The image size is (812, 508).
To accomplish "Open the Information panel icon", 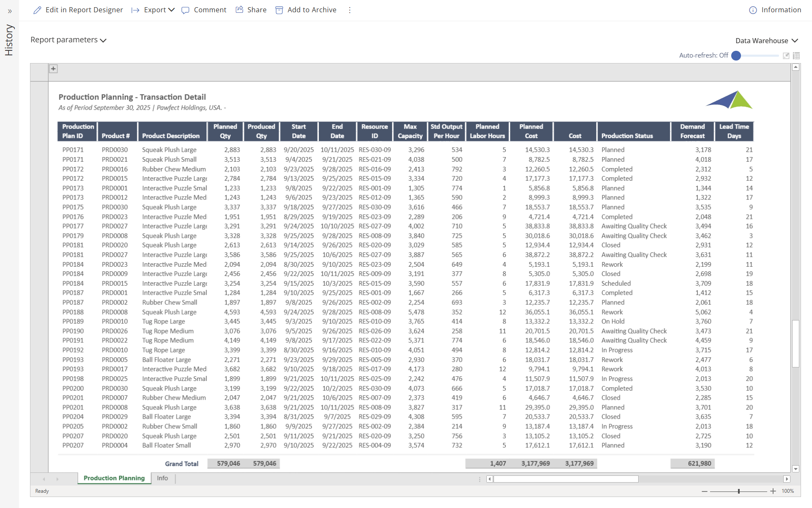I will coord(753,10).
